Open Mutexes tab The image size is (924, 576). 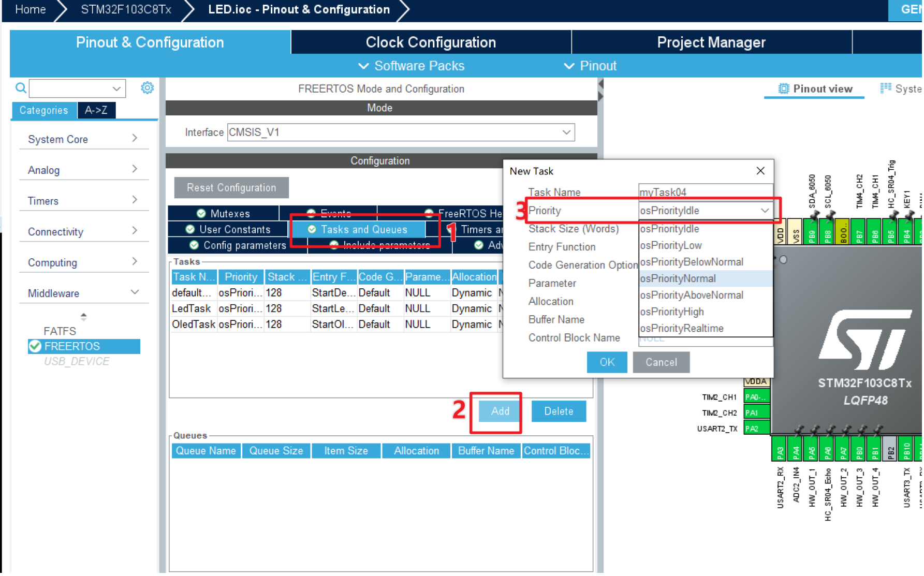(224, 213)
